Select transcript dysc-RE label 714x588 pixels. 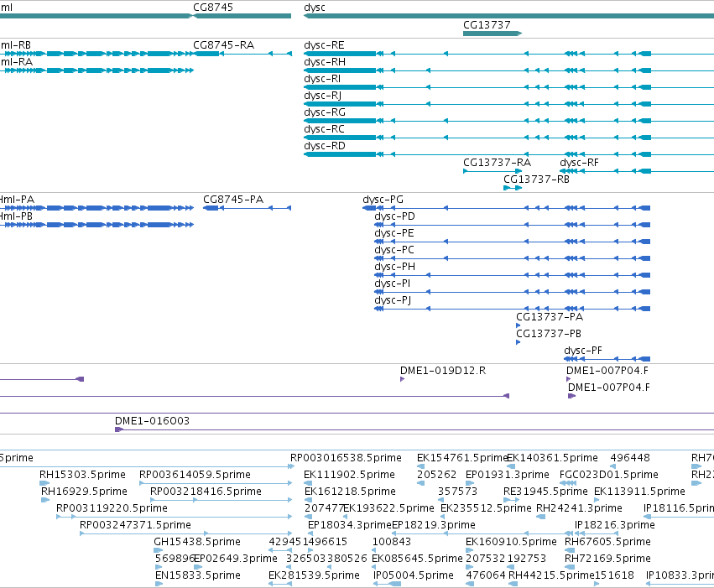click(324, 45)
